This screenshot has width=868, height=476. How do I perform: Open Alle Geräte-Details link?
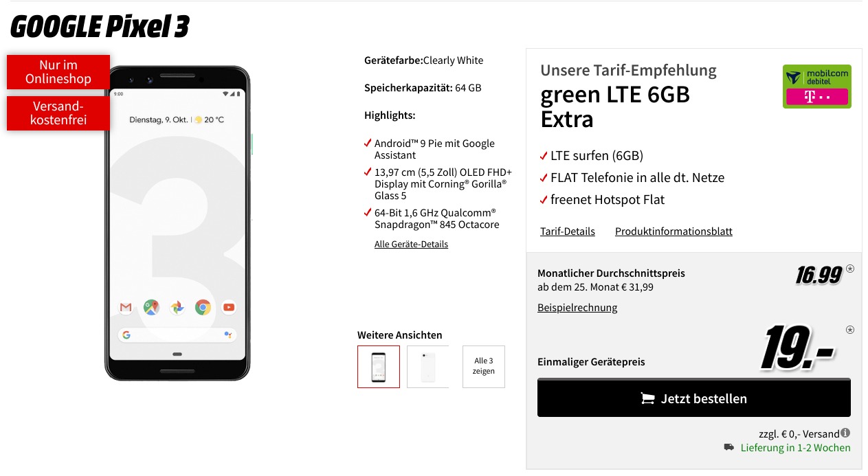(x=411, y=244)
